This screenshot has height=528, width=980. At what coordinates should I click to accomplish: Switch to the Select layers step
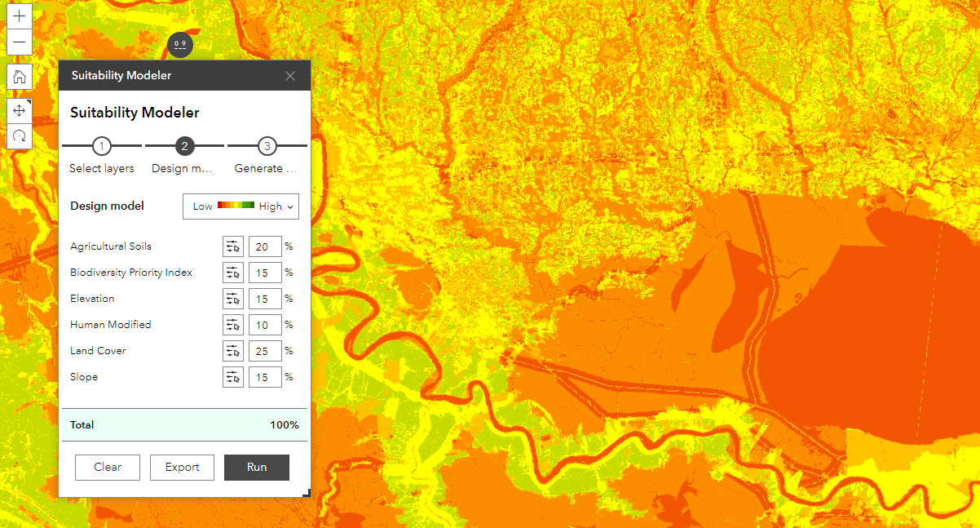coord(101,145)
